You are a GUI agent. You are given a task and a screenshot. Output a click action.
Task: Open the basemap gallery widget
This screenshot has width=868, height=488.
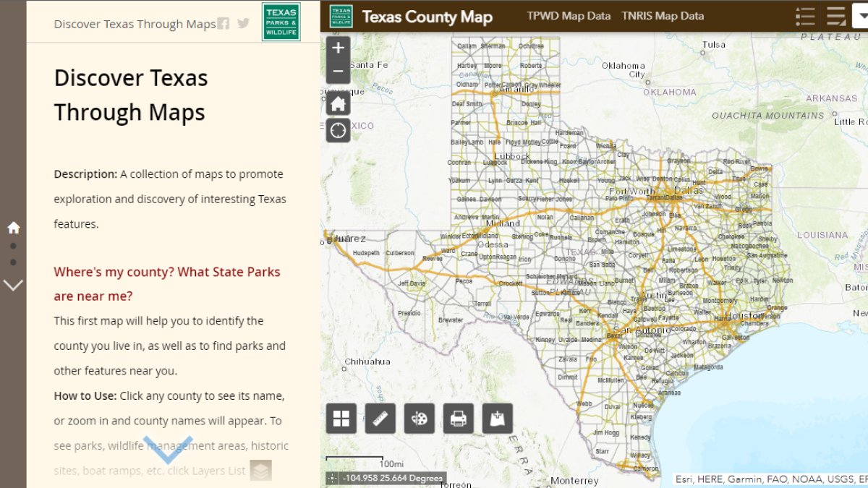click(x=341, y=419)
